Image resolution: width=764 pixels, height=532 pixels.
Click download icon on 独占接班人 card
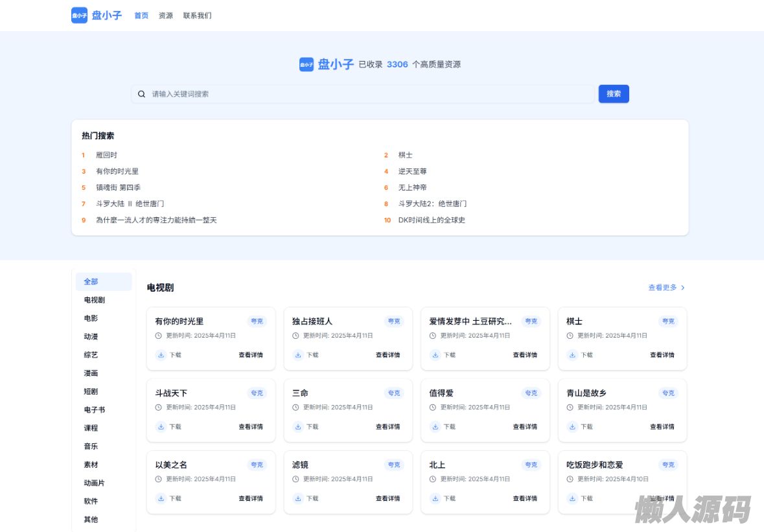coord(298,355)
